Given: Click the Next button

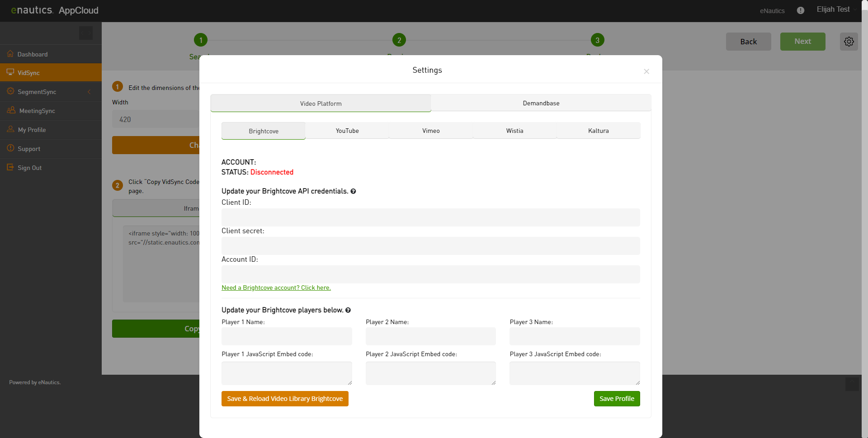Looking at the screenshot, I should 803,42.
